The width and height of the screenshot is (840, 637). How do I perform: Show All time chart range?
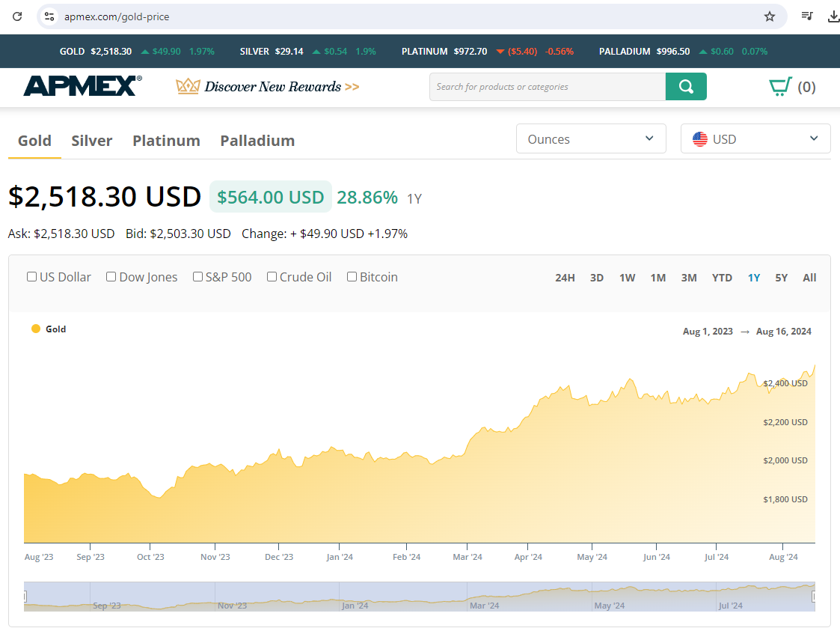[809, 278]
